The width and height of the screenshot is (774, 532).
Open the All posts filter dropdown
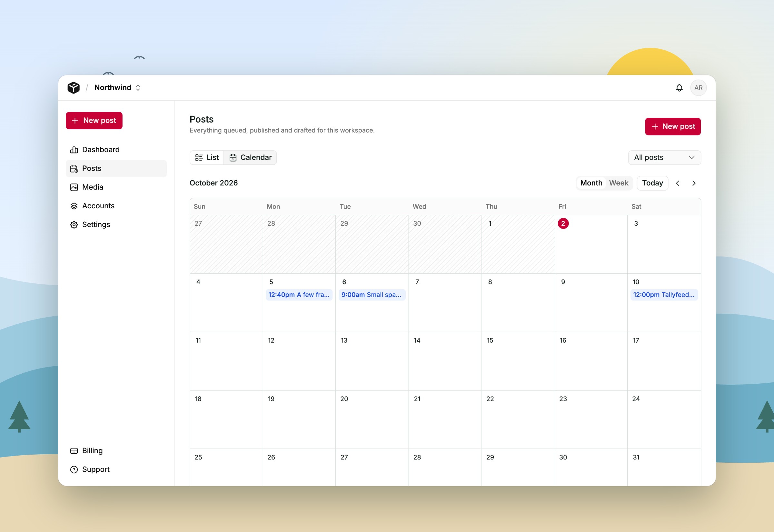point(664,157)
